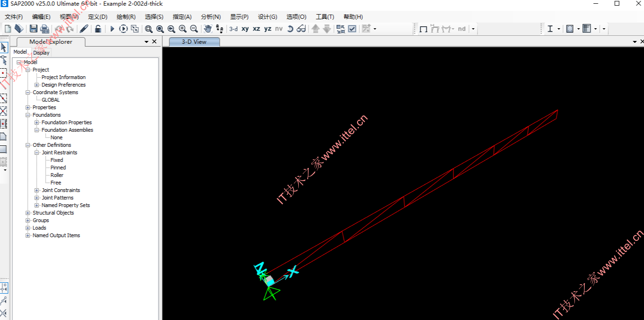This screenshot has height=320, width=644.
Task: Click the I-section frame design icon
Action: [x=550, y=29]
